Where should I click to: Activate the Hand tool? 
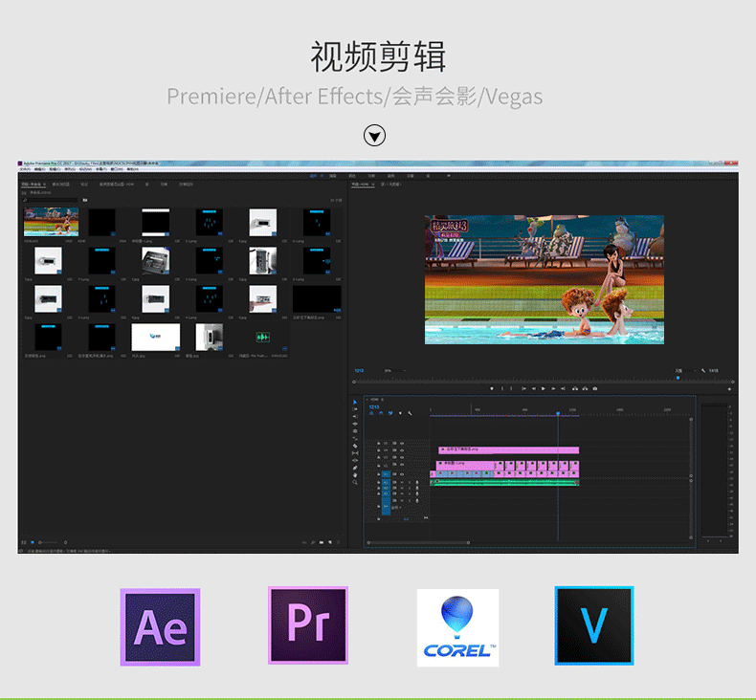point(355,474)
